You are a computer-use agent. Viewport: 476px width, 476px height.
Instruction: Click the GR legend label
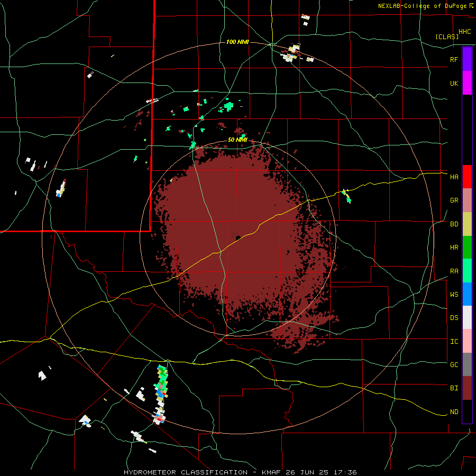tap(454, 200)
